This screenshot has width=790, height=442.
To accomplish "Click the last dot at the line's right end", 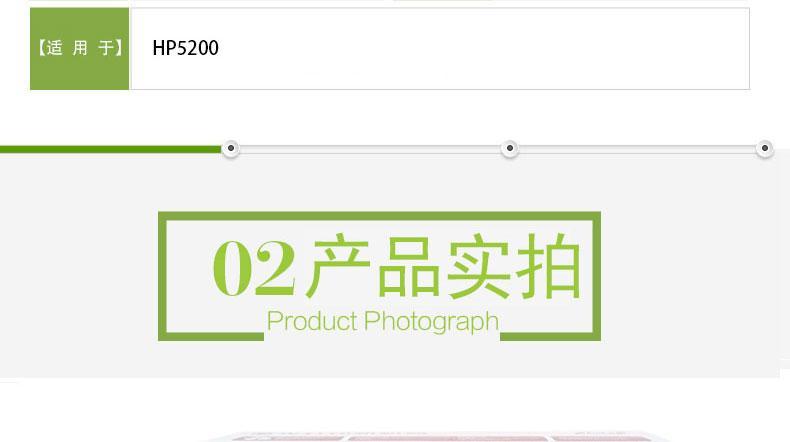I will 765,148.
